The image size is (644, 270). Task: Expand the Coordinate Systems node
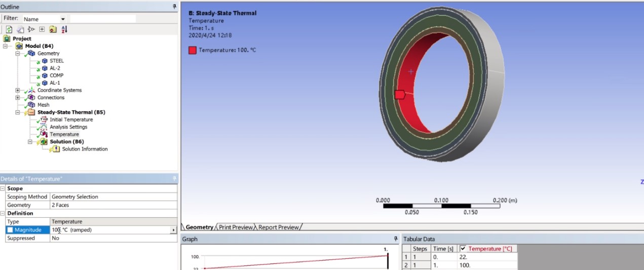click(18, 90)
